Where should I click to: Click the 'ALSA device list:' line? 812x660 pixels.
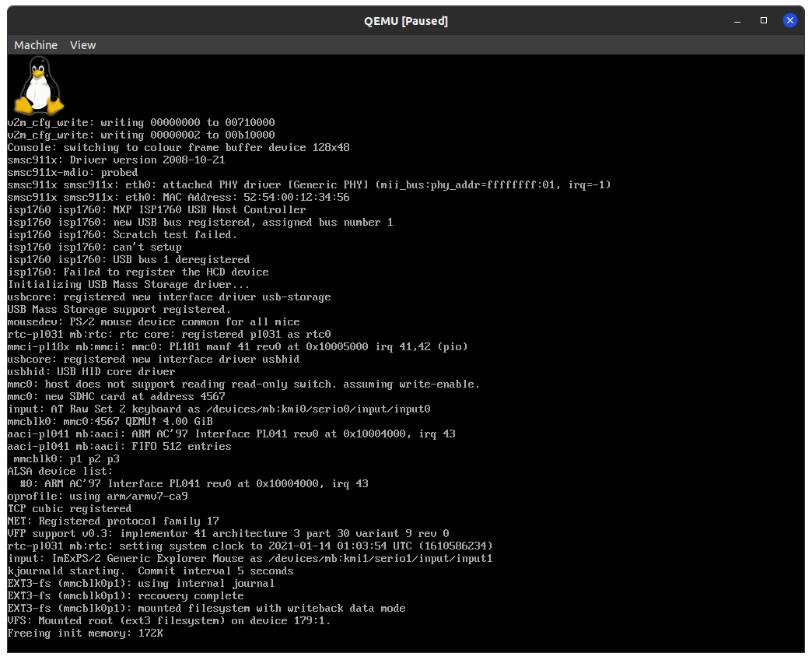point(60,472)
